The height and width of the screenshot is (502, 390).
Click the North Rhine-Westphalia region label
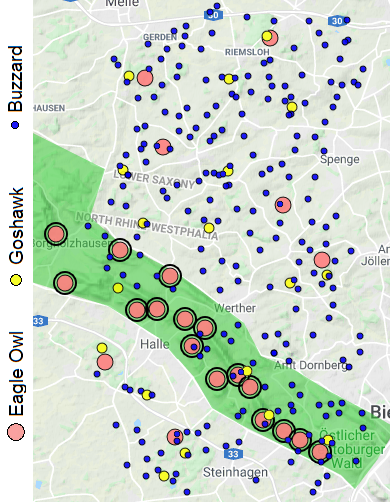click(147, 226)
